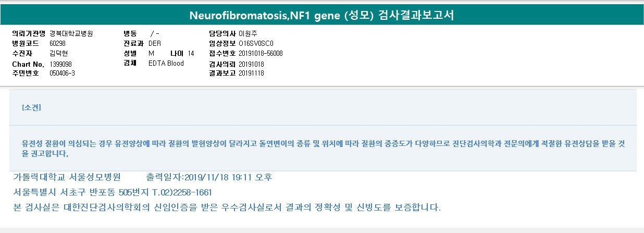Select the specimen value EDTA Blood
The image size is (644, 233).
click(166, 64)
